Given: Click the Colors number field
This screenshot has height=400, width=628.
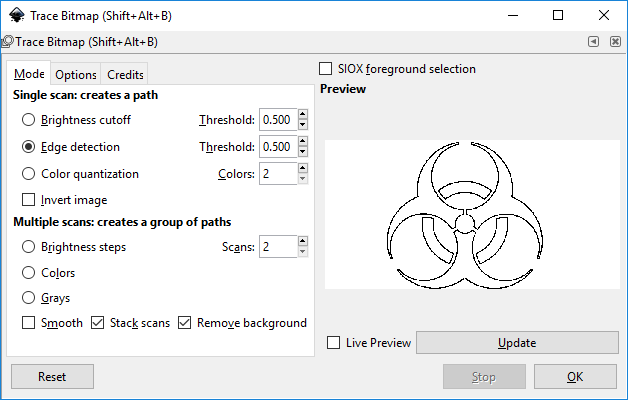Looking at the screenshot, I should [278, 174].
